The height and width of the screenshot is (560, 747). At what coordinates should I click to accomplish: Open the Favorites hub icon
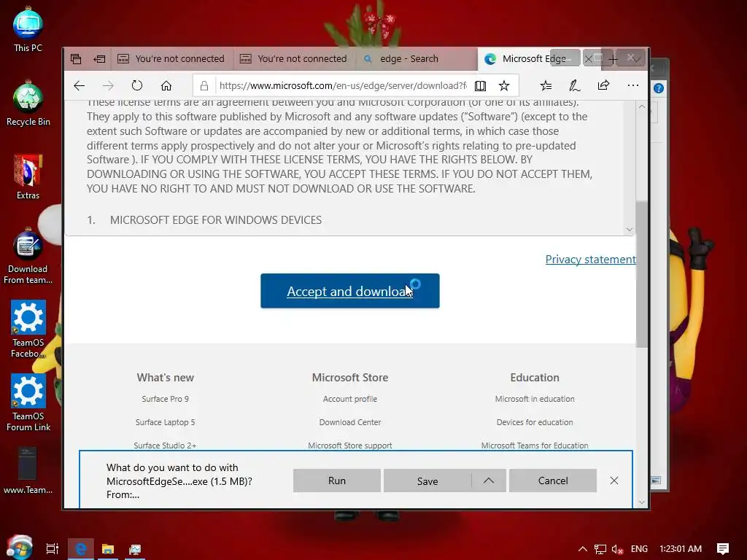(546, 86)
